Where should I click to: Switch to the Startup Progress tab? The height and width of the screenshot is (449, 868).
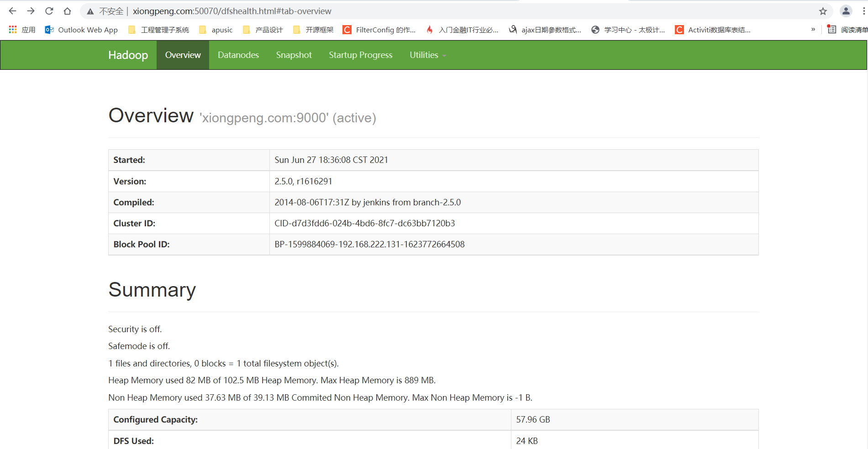tap(361, 55)
